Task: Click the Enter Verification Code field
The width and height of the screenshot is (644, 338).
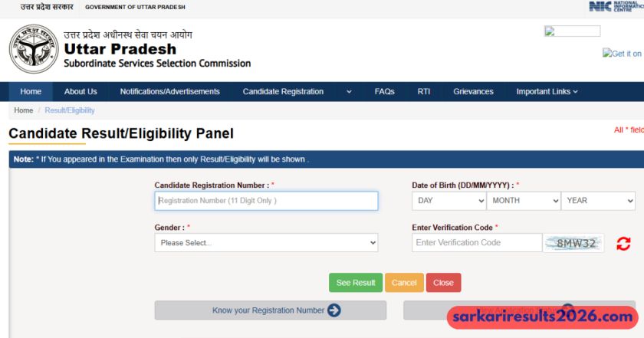Action: click(476, 243)
